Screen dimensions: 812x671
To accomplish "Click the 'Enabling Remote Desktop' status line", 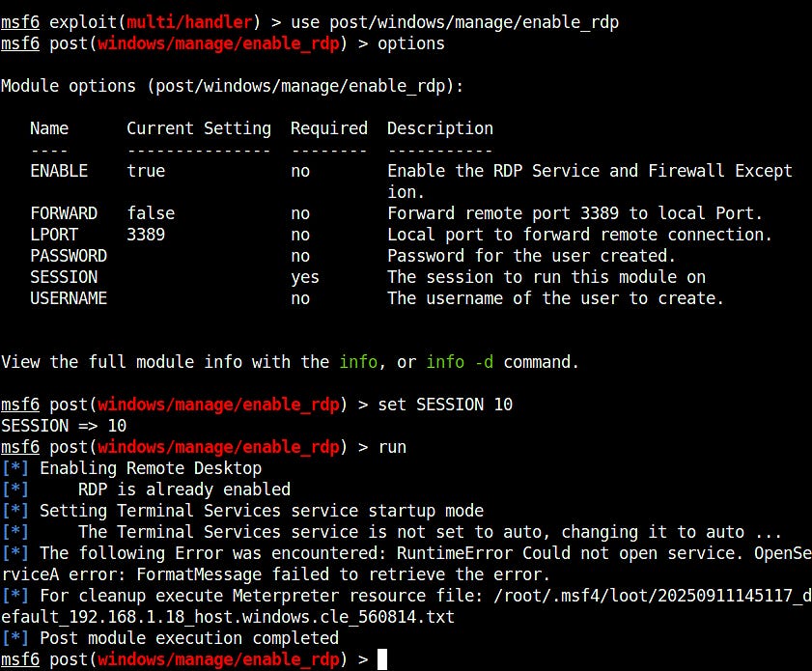I will 151,468.
